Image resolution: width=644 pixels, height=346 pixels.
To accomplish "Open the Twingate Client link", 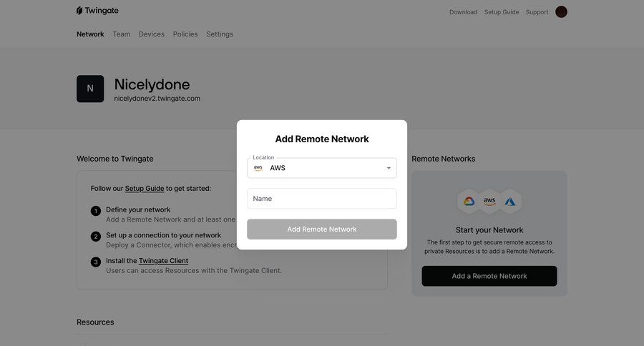I will tap(163, 261).
